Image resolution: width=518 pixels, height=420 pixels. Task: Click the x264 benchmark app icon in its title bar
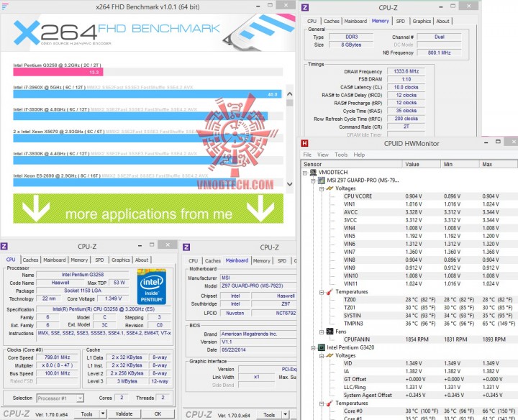coord(4,6)
